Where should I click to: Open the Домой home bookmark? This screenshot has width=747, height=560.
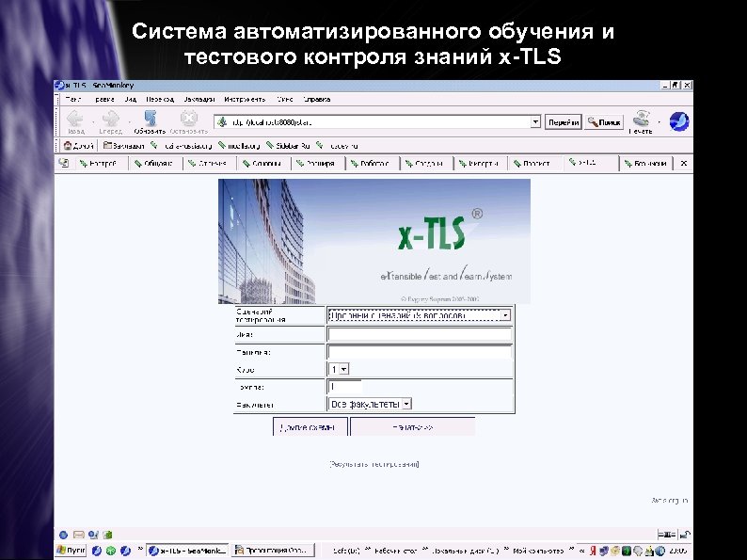pos(79,146)
